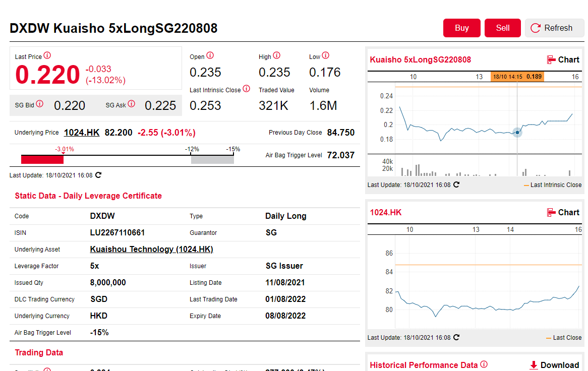
Task: Click reload icon under Kuaisho 5xLong chart
Action: (x=456, y=184)
